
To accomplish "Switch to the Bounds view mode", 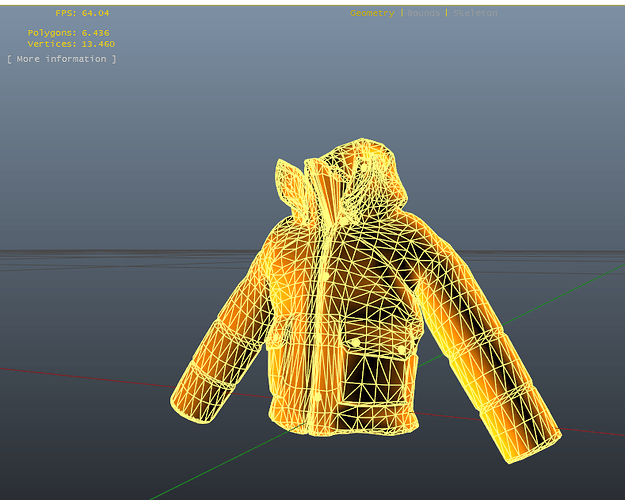I will 423,13.
